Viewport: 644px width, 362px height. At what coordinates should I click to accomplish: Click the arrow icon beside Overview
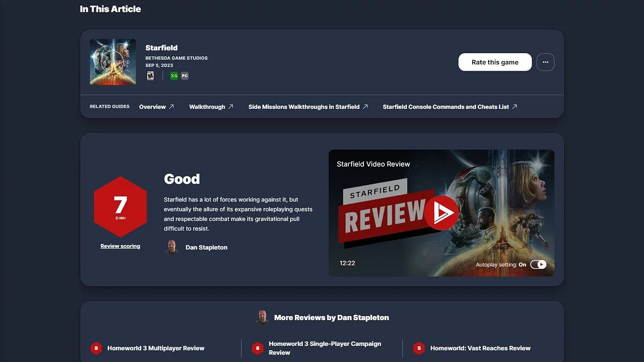click(x=172, y=107)
